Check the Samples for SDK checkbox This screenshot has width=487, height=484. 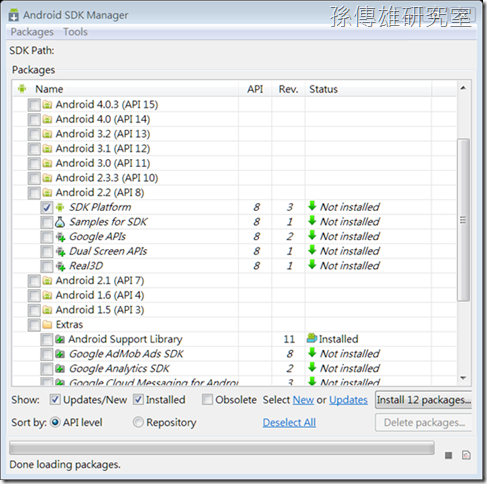click(x=47, y=222)
